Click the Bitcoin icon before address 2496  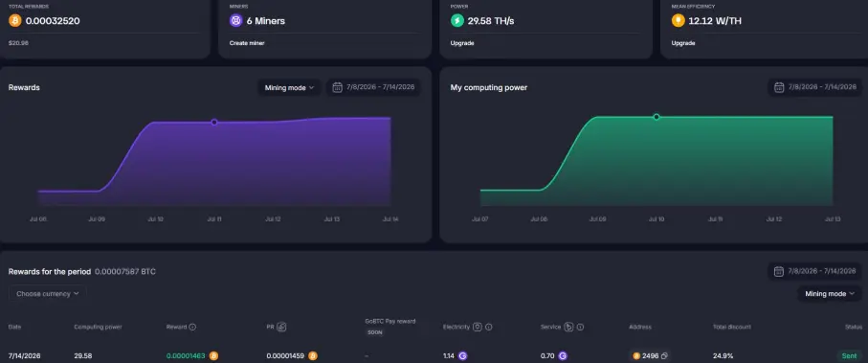[636, 355]
